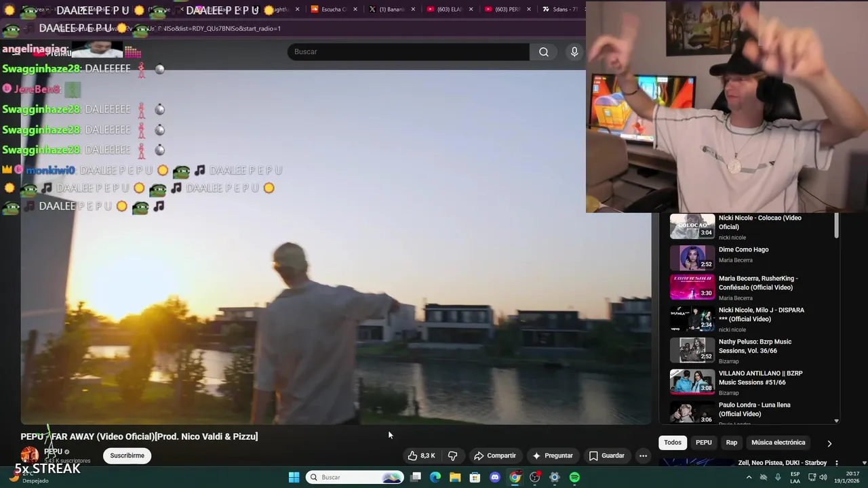868x488 pixels.
Task: Open Discord from taskbar
Action: [x=495, y=477]
